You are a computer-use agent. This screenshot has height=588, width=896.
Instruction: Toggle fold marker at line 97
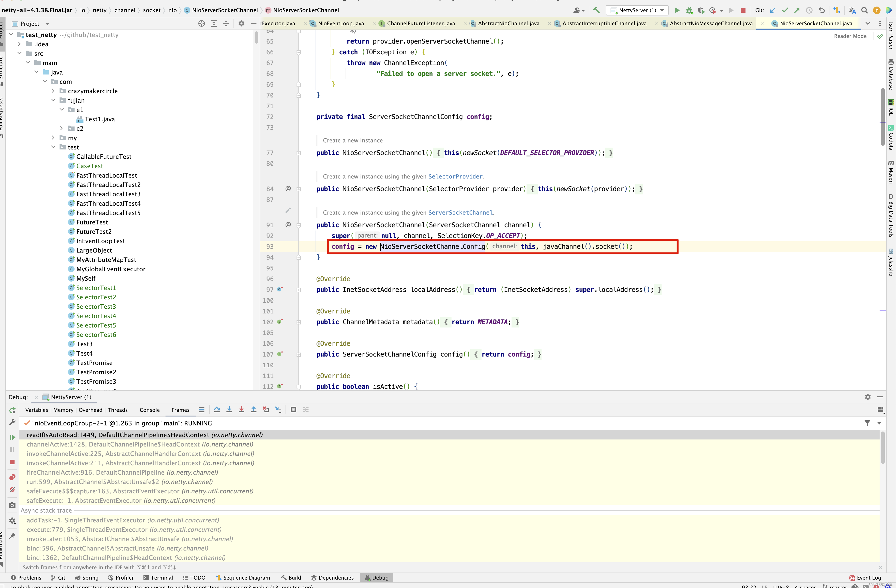tap(298, 290)
